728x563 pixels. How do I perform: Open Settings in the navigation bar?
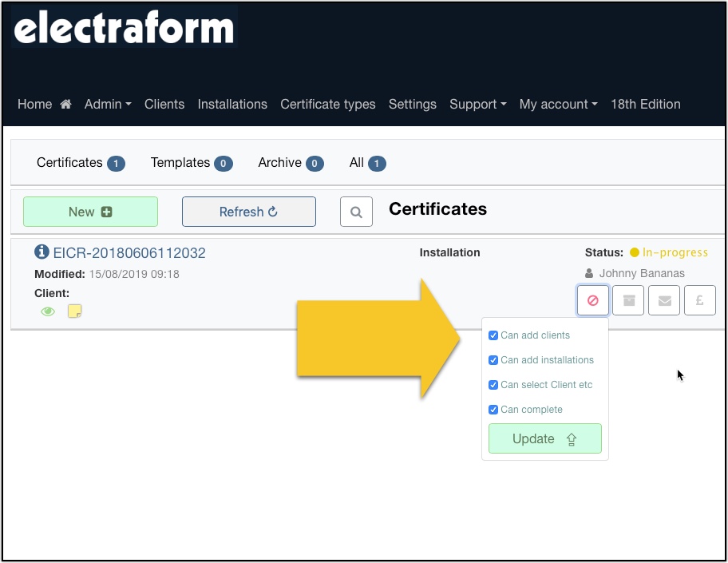click(412, 104)
